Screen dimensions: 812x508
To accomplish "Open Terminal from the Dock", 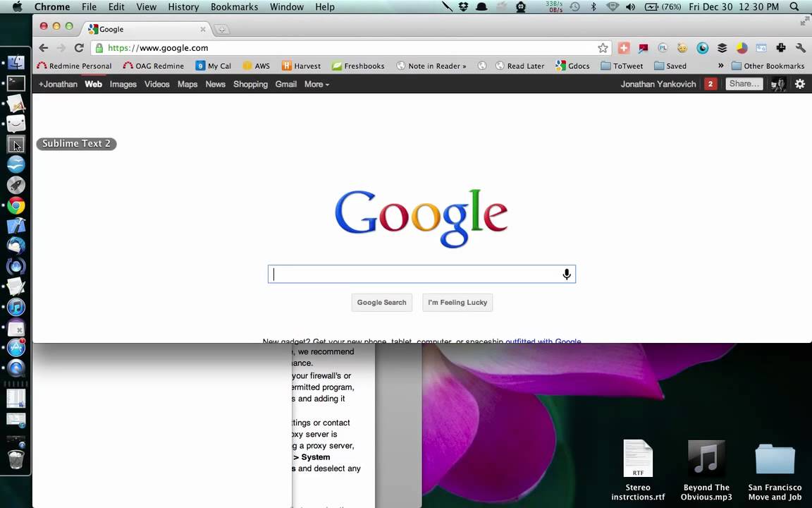I will coord(16,83).
